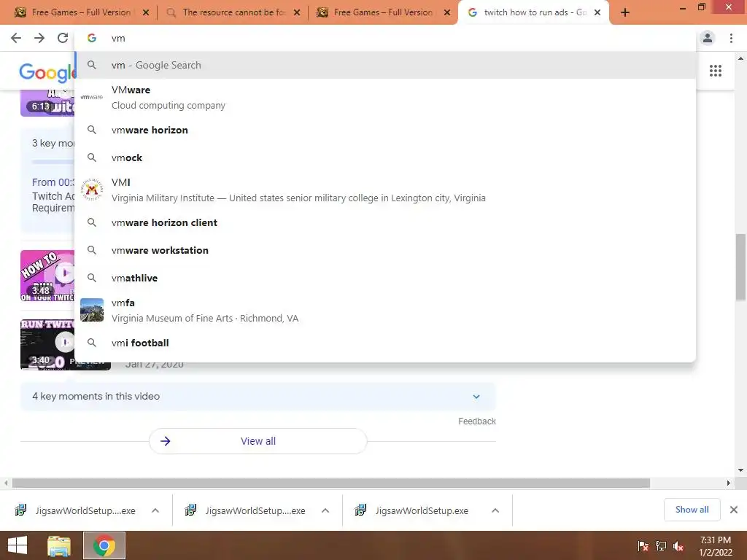This screenshot has height=560, width=747.
Task: Play the video thumbnail with 3:40 duration
Action: coord(47,344)
